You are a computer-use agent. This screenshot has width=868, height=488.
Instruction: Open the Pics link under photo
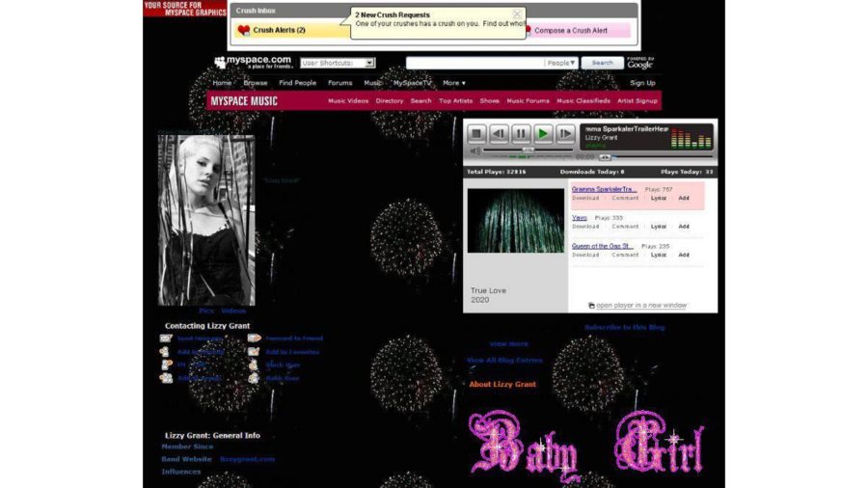point(206,311)
